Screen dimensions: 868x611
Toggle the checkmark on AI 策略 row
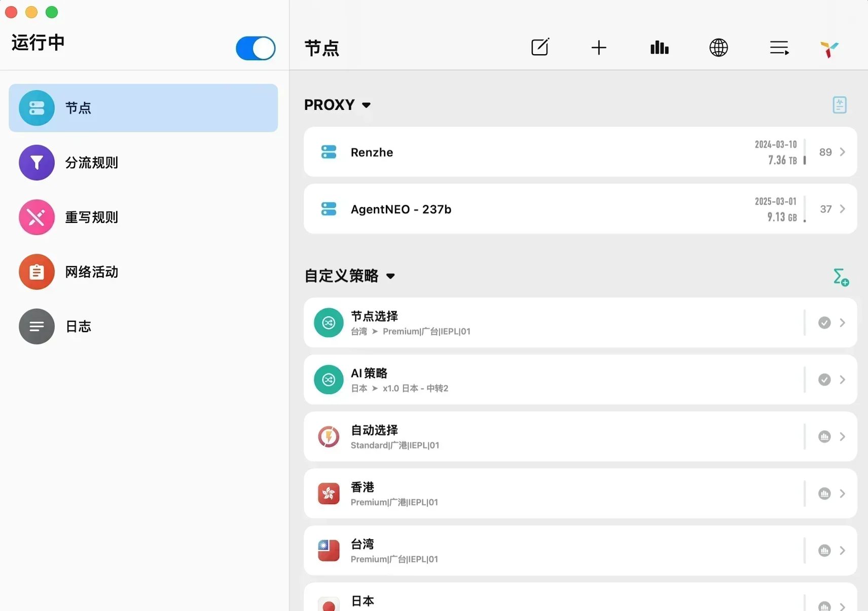(x=824, y=379)
